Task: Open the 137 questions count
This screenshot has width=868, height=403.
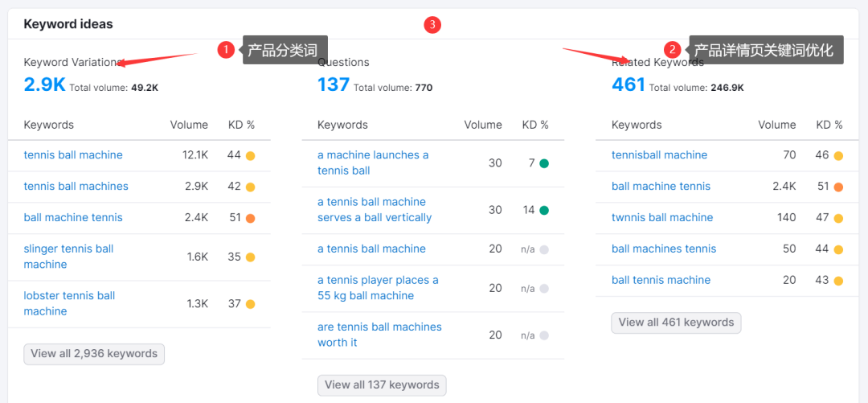Action: pos(333,84)
